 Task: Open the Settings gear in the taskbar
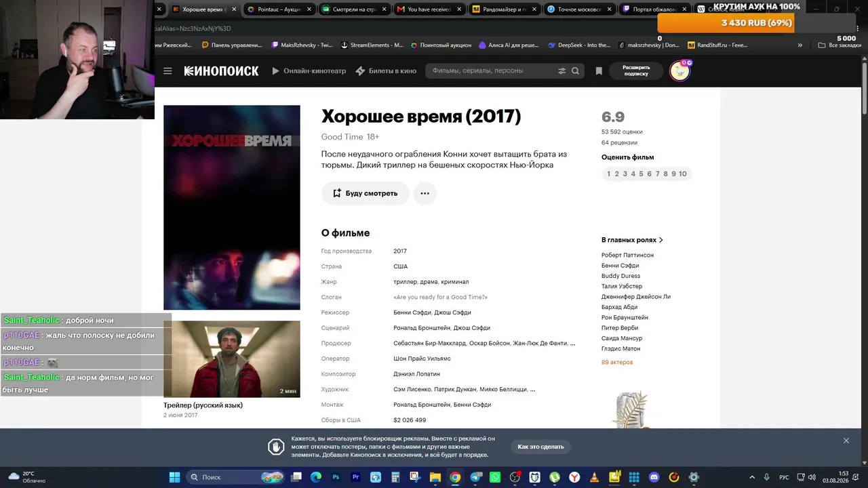point(694,477)
